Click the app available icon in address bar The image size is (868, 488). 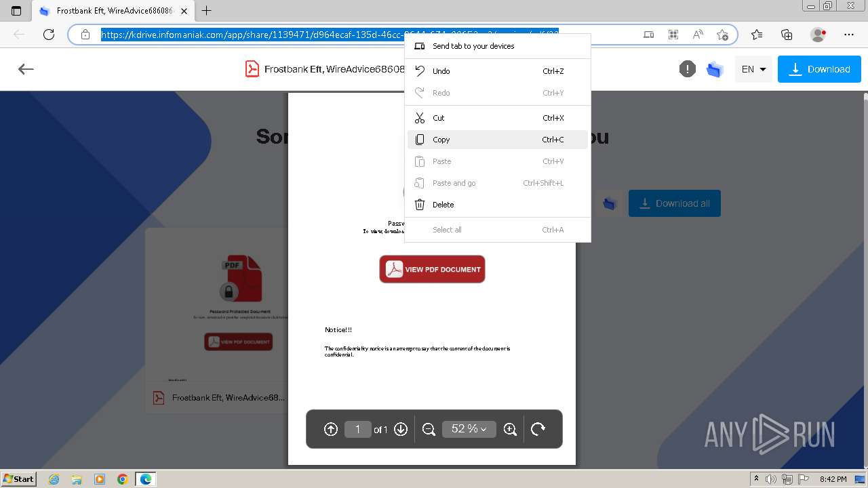649,35
